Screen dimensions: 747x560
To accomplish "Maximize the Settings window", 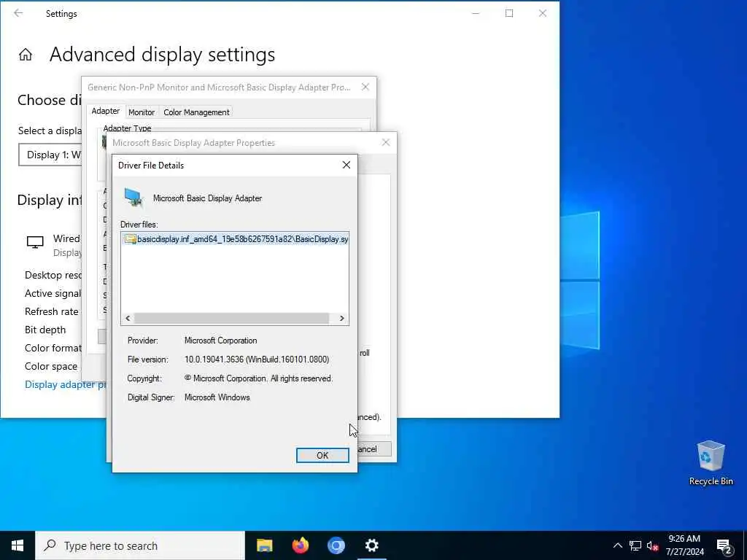I will pyautogui.click(x=508, y=13).
